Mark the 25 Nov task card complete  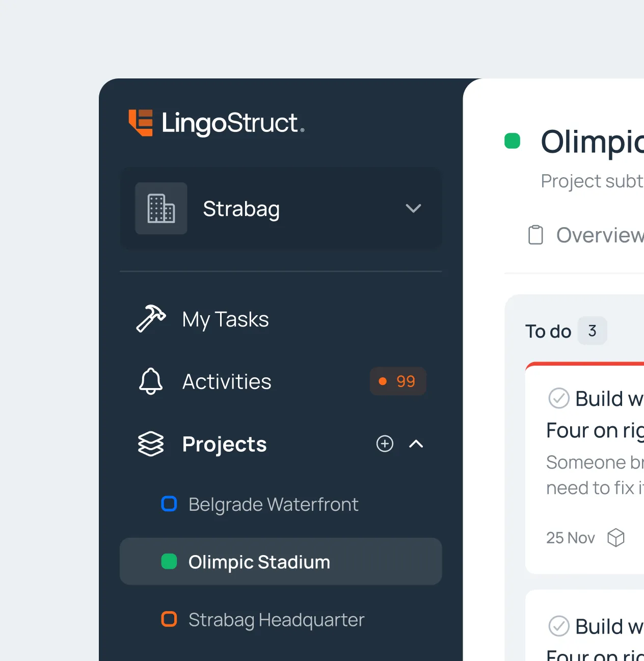[558, 398]
